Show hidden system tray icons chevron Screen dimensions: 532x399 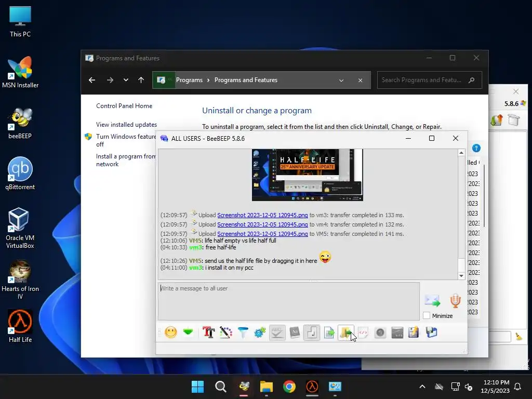(422, 387)
